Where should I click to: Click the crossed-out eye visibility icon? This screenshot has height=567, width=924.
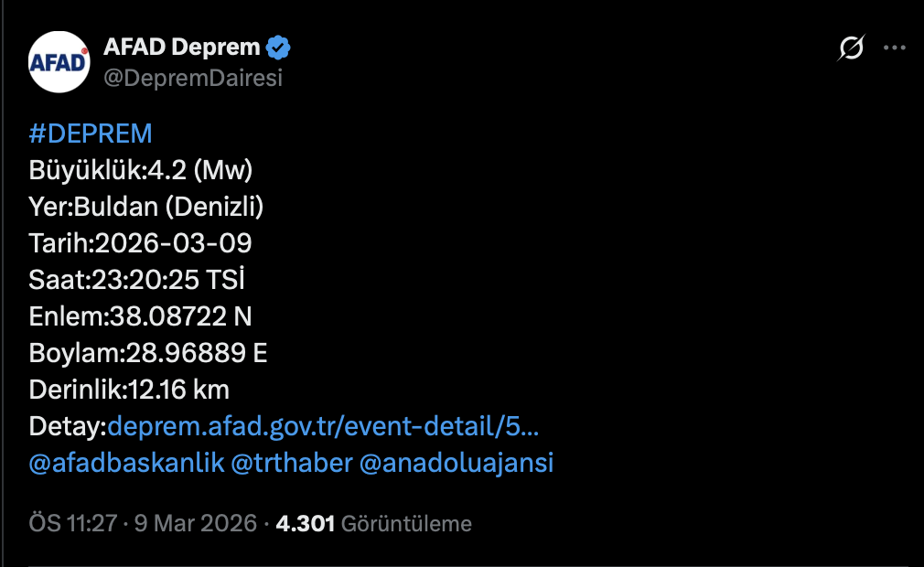(850, 48)
